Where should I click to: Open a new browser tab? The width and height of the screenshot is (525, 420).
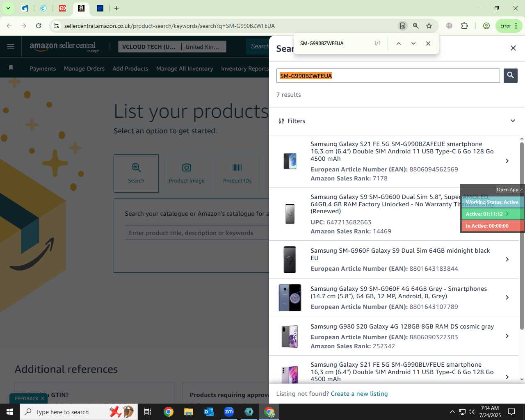click(x=116, y=8)
